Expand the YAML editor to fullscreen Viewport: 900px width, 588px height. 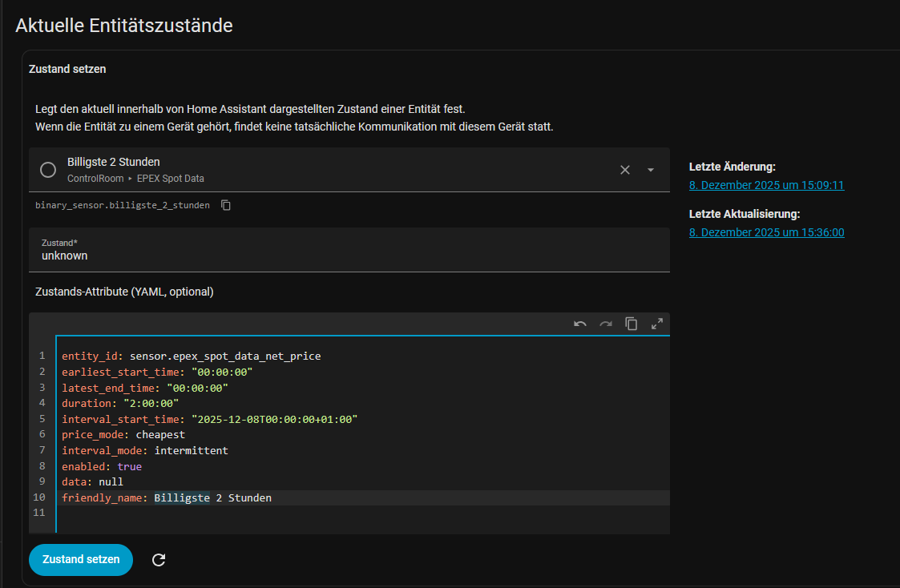[x=657, y=324]
